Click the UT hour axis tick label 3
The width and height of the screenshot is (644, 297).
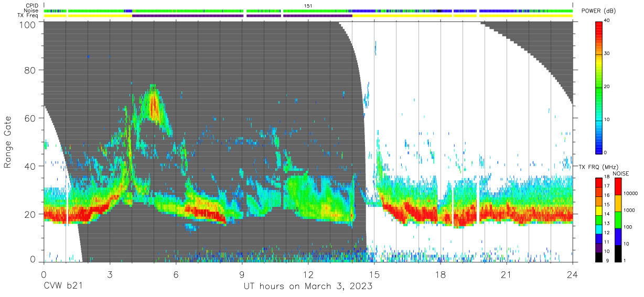(110, 274)
